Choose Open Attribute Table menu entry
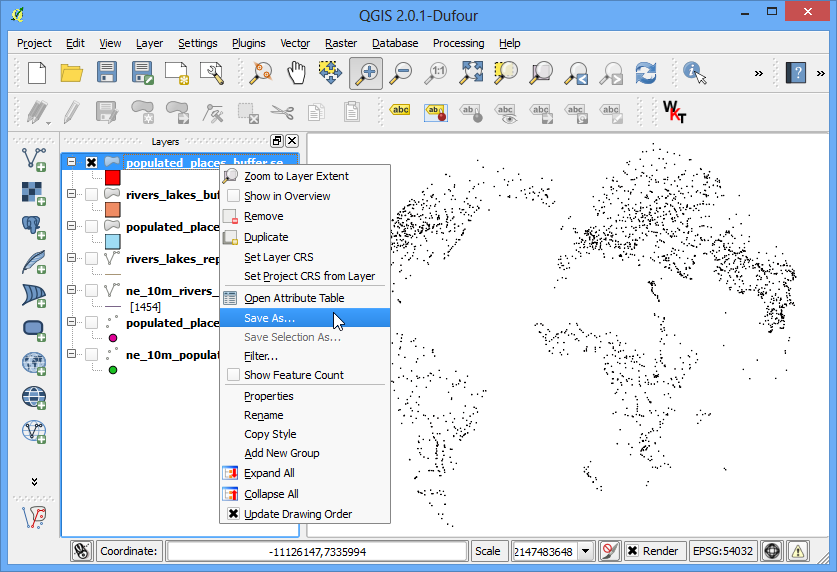This screenshot has width=837, height=572. [x=305, y=298]
